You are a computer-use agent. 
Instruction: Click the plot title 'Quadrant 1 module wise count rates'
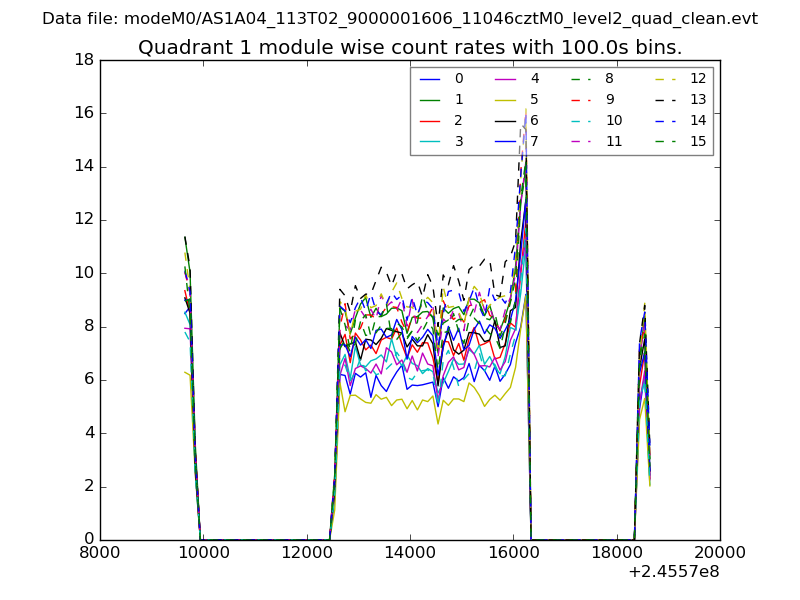[410, 47]
